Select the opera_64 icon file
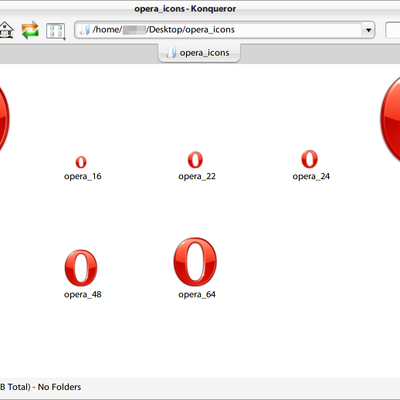This screenshot has width=400, height=400. (x=195, y=262)
